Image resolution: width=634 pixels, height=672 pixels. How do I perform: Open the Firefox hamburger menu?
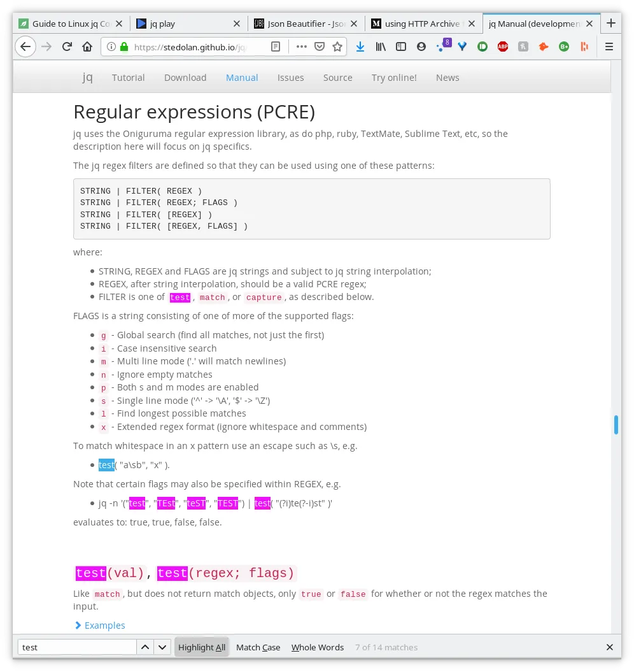tap(609, 46)
